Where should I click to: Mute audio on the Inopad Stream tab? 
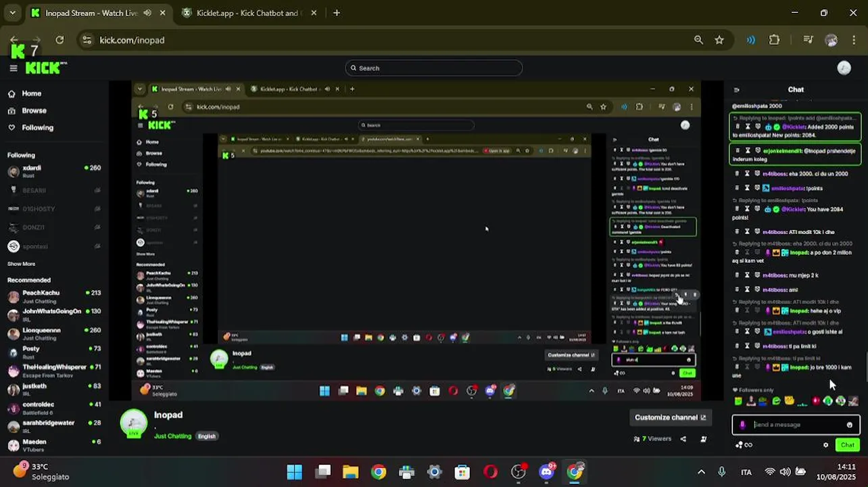coord(147,13)
